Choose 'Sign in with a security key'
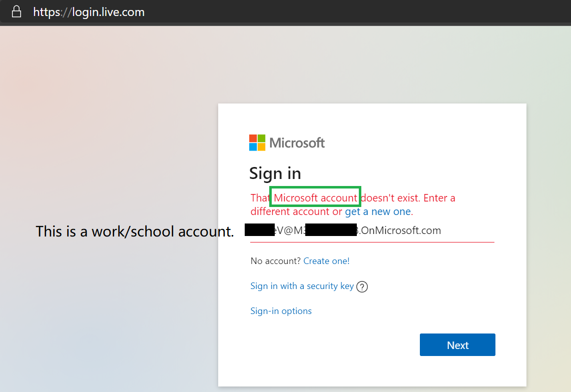Screen dimensions: 571x392 coord(302,286)
